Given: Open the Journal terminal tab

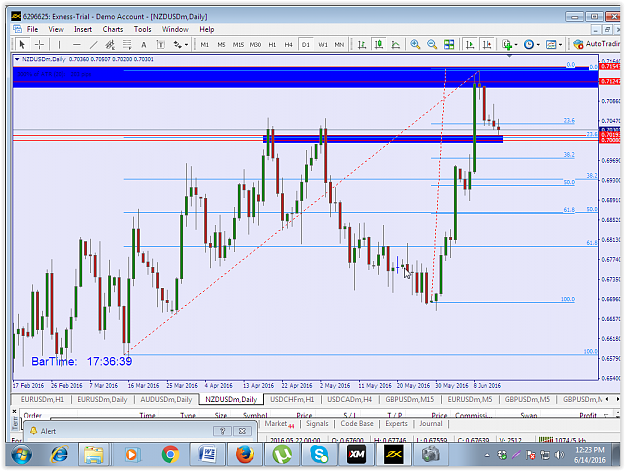Looking at the screenshot, I should coord(430,424).
